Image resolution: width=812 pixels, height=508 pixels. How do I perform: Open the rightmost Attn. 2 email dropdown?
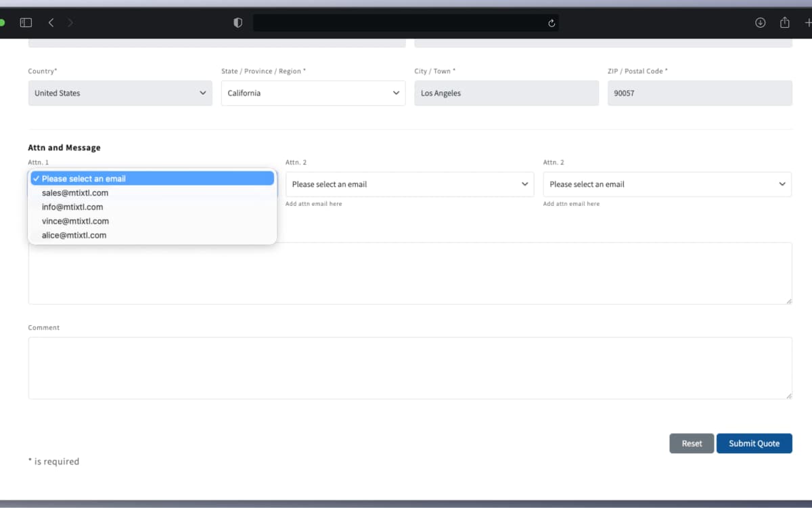[667, 184]
